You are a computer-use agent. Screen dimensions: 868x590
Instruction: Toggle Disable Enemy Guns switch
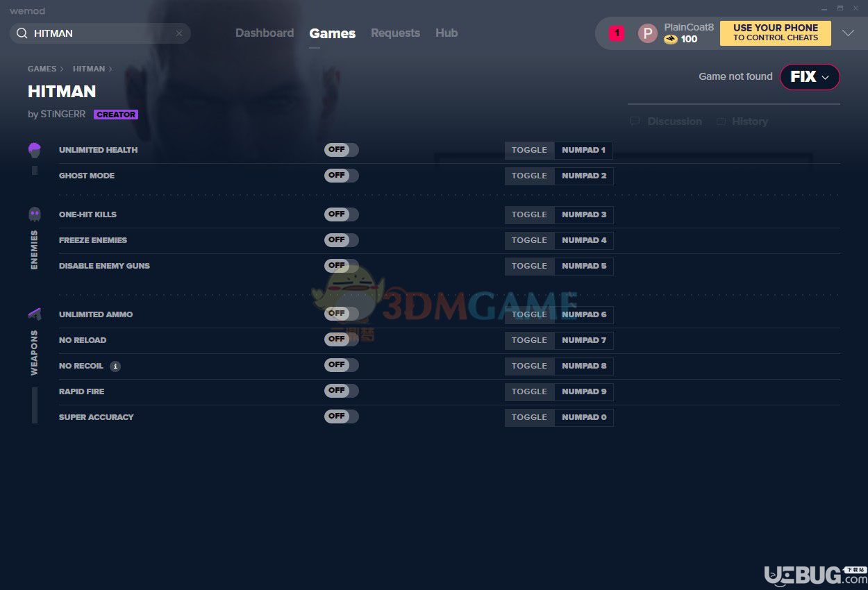(x=342, y=266)
